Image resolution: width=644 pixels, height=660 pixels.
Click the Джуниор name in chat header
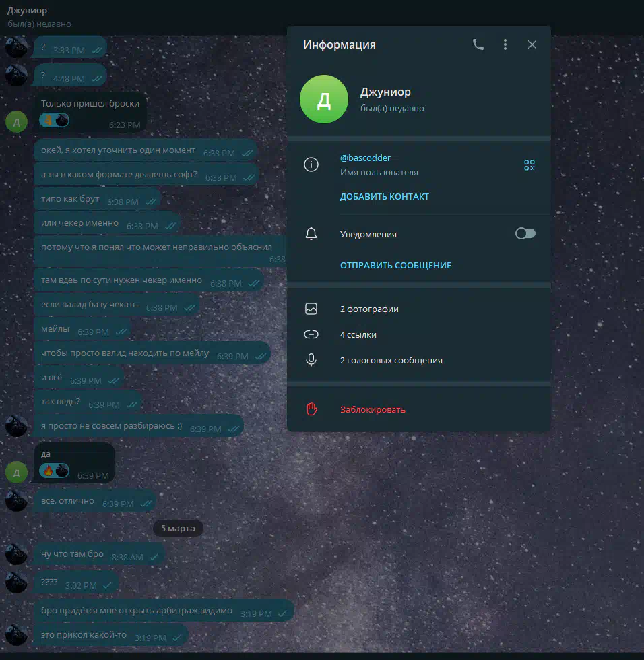[28, 11]
